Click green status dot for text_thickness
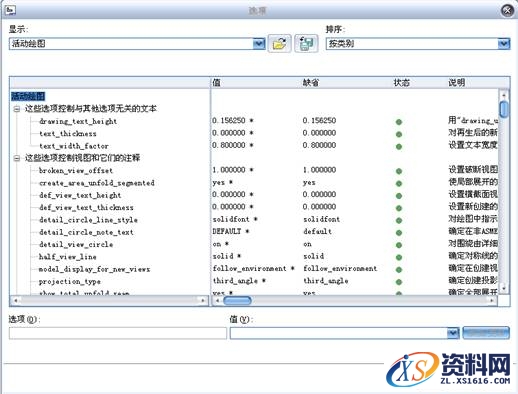Viewport: 518px width, 394px height. (x=398, y=134)
